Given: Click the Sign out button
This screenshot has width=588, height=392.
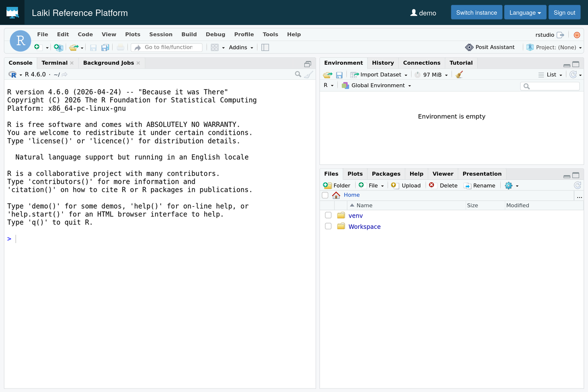Looking at the screenshot, I should click(564, 13).
